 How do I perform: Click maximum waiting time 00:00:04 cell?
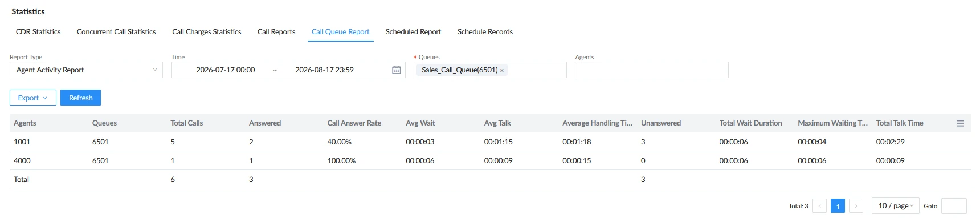click(x=812, y=142)
